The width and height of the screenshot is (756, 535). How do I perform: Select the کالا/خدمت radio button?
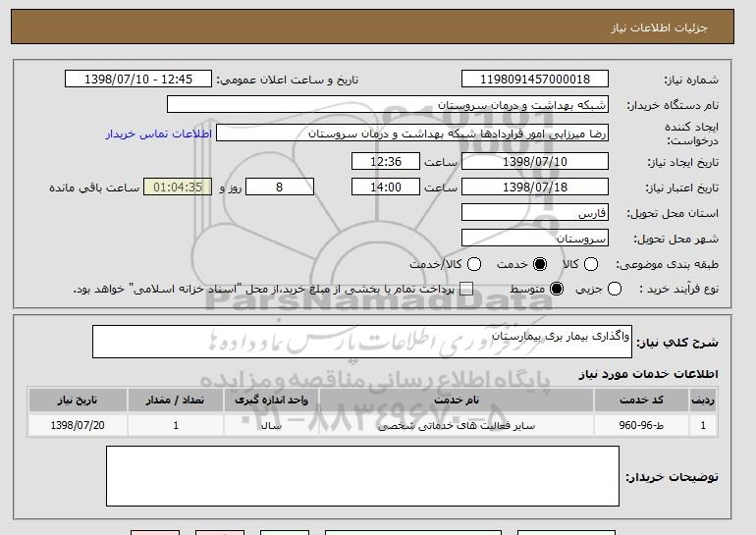coord(474,264)
